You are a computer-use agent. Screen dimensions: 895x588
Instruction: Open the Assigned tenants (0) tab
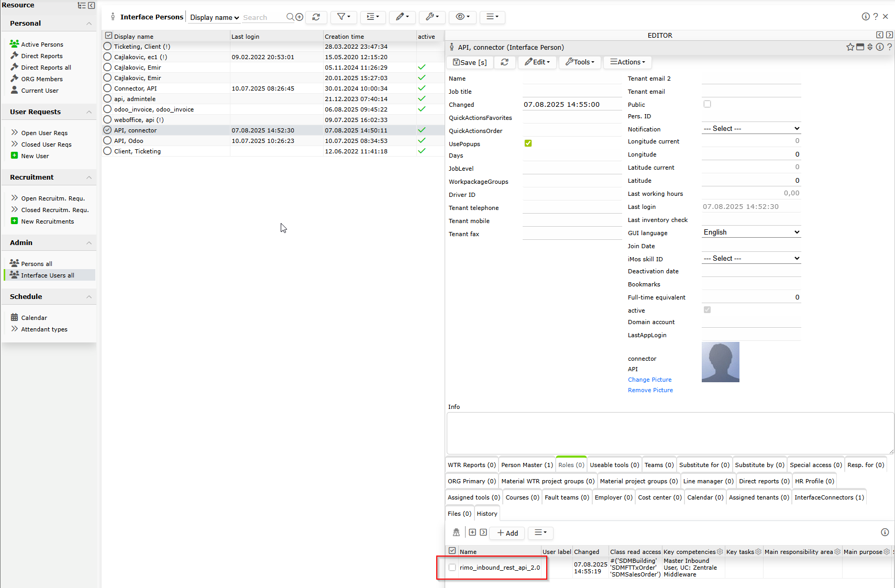click(759, 497)
